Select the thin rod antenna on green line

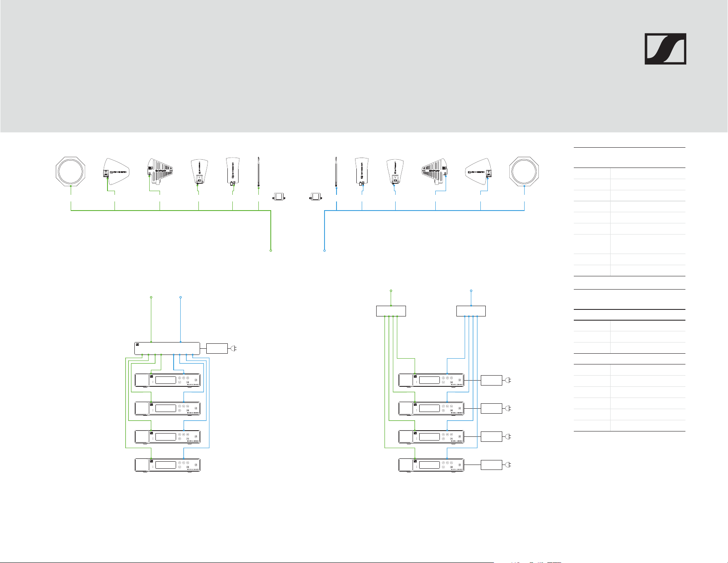pyautogui.click(x=258, y=172)
